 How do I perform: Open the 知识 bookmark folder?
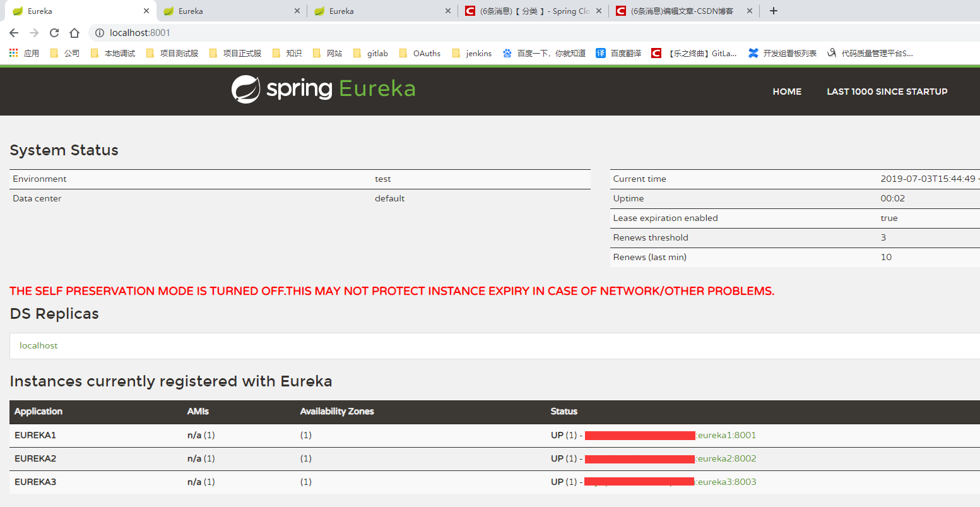tap(286, 53)
